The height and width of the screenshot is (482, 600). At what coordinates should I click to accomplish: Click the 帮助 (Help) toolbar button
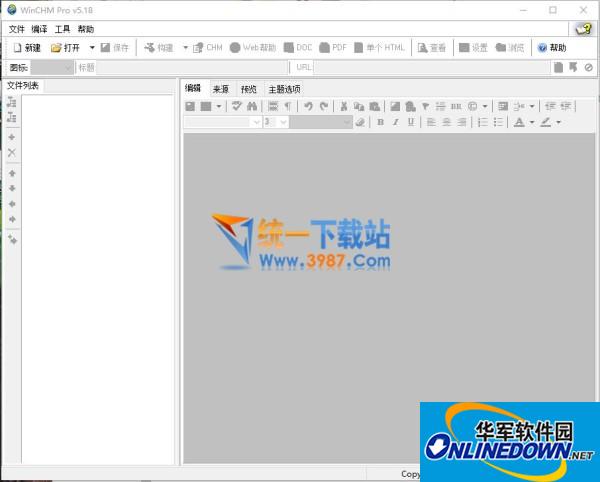click(x=552, y=48)
